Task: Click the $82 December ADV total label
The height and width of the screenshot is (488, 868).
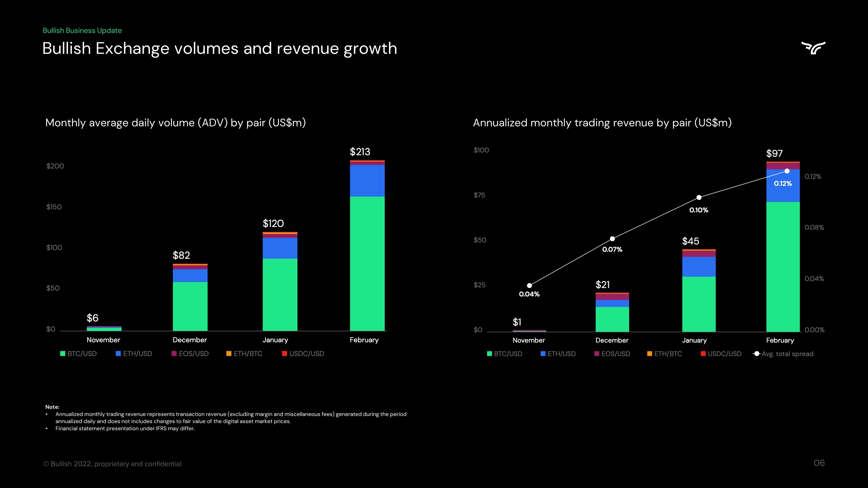Action: click(x=181, y=255)
